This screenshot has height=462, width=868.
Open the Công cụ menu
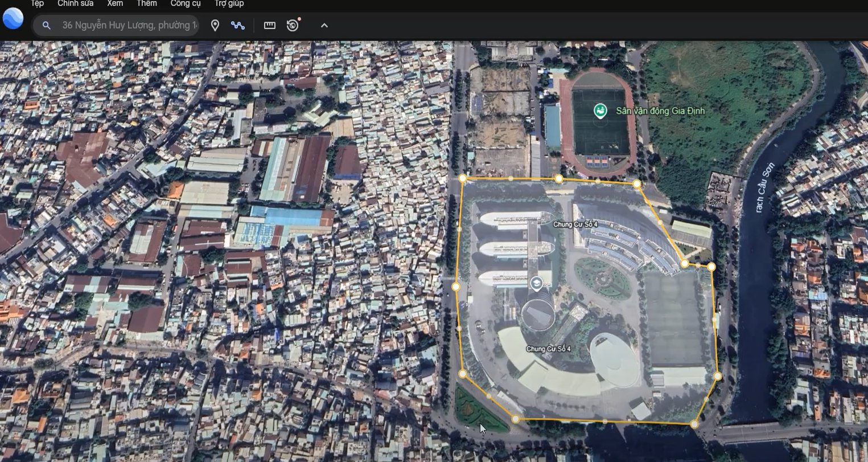pyautogui.click(x=185, y=3)
